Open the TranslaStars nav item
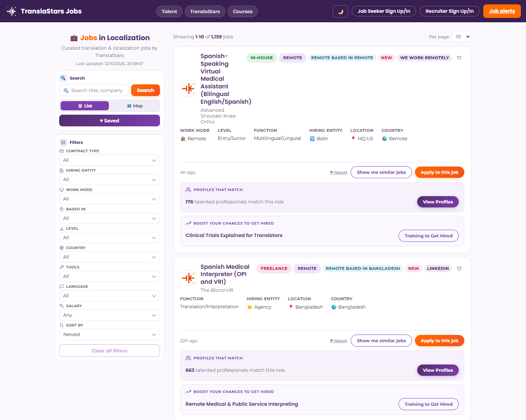526x420 pixels. [205, 11]
